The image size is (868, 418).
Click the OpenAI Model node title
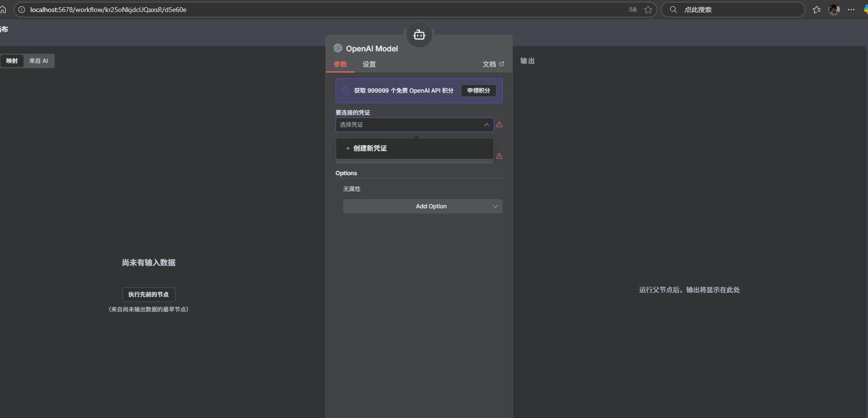[x=372, y=48]
